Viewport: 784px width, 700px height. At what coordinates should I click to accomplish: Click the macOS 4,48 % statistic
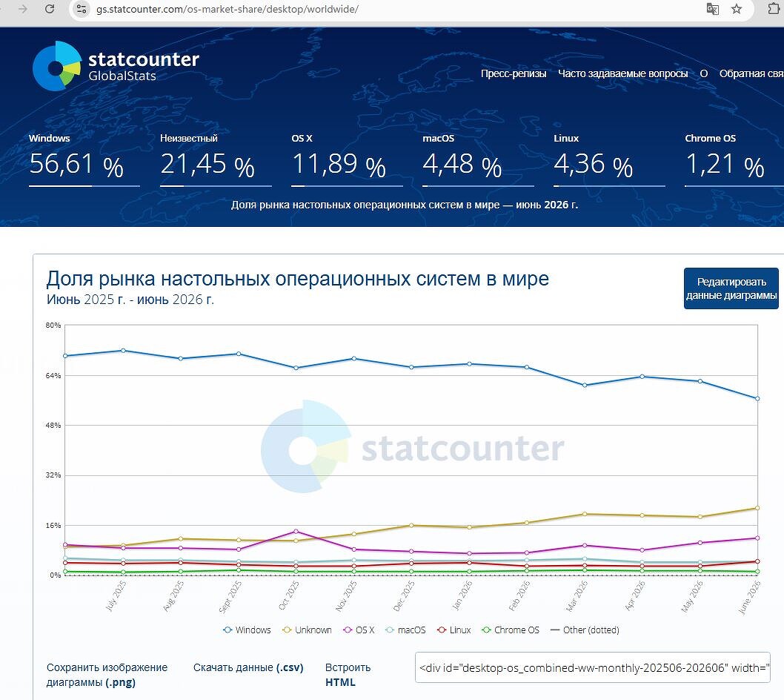478,159
